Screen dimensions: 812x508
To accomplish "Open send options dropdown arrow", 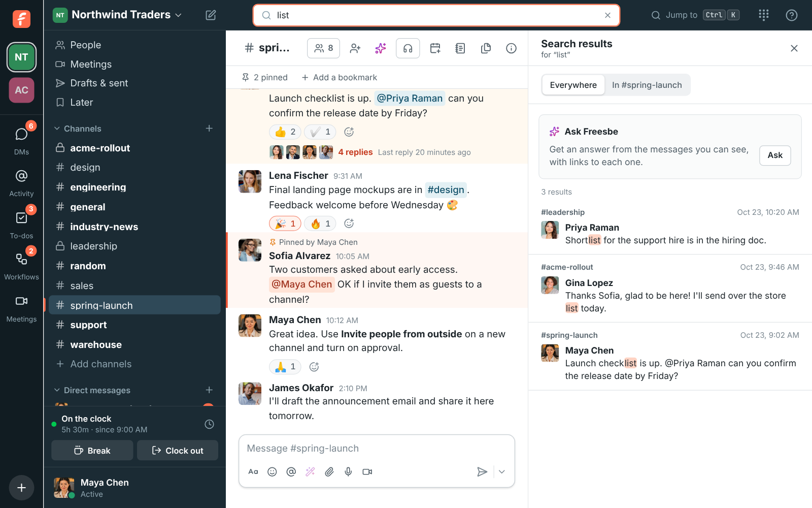I will point(502,472).
